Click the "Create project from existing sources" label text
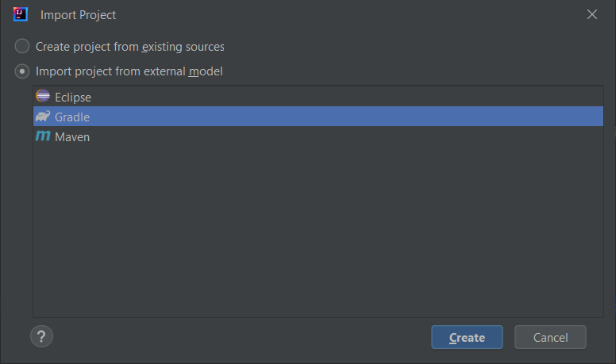The image size is (616, 364). pyautogui.click(x=129, y=47)
